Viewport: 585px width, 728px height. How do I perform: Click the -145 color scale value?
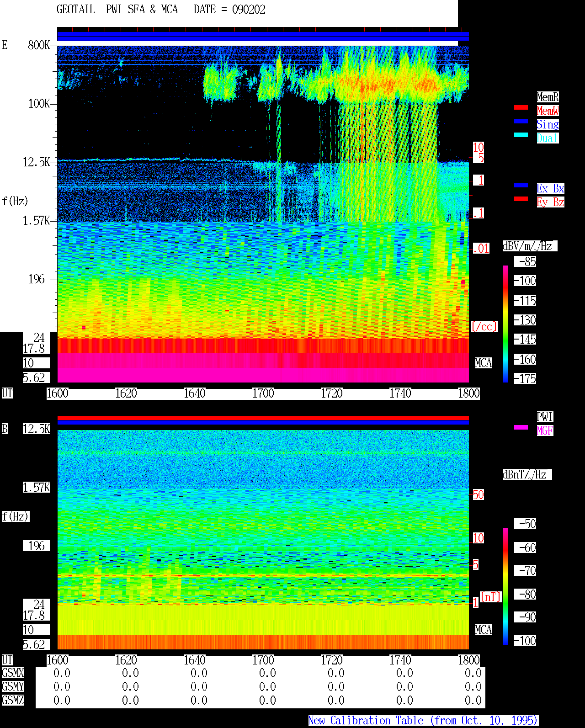pos(525,339)
